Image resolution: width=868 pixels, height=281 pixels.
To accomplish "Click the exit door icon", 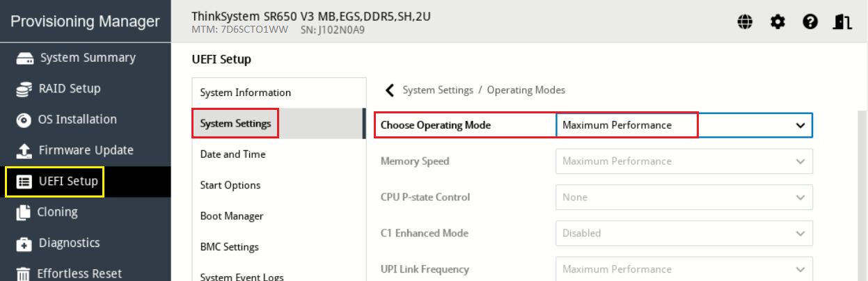I will click(x=842, y=22).
